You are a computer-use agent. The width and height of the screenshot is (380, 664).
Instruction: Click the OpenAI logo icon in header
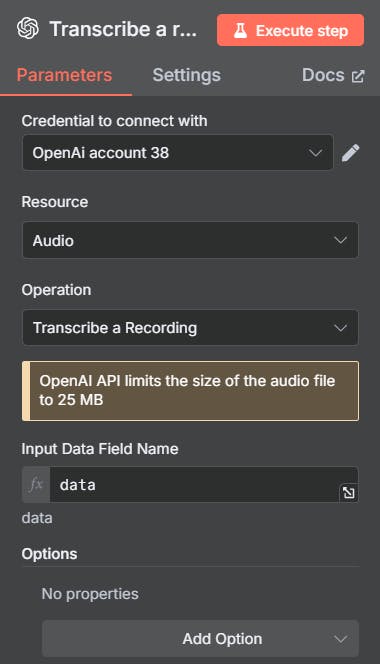click(28, 29)
